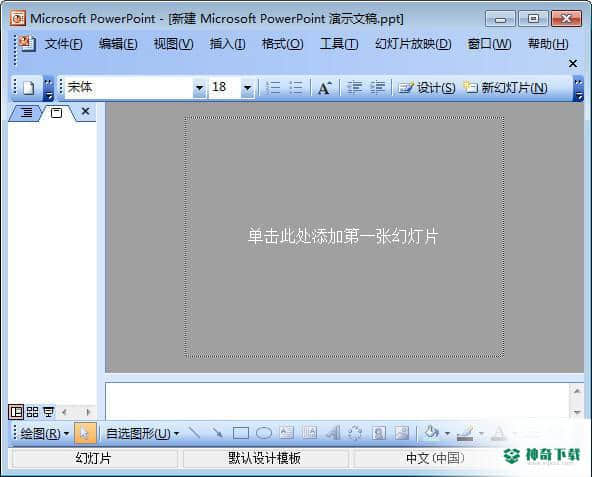Click the decrease indent icon

(354, 88)
